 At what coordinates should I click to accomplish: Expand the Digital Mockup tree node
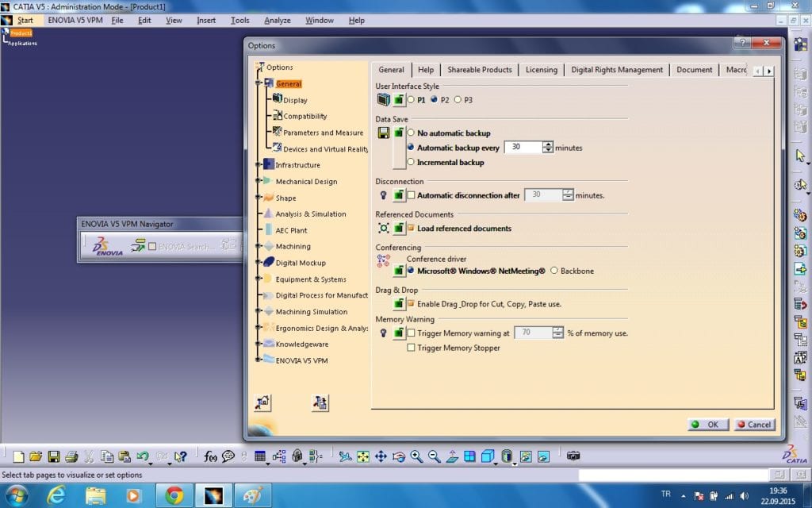point(258,263)
